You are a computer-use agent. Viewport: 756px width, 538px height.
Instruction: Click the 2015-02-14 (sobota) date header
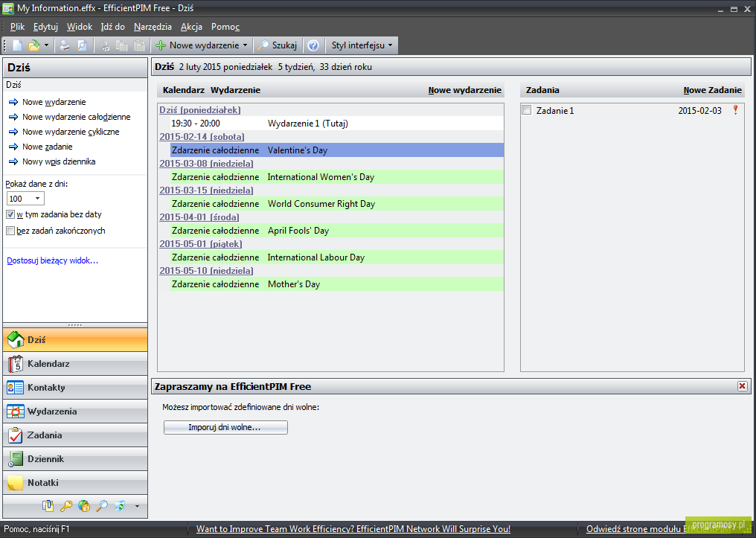point(202,137)
